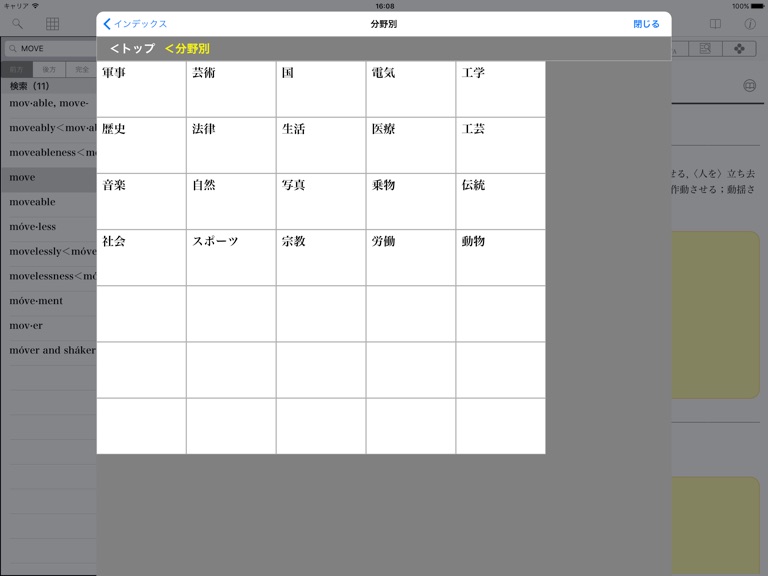The image size is (768, 576).
Task: Close the panel with 閉じる
Action: [x=646, y=24]
